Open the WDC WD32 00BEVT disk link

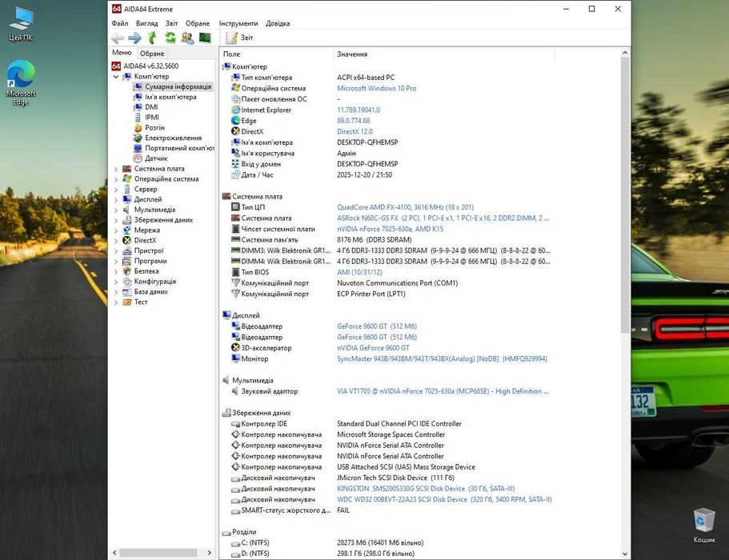(x=444, y=499)
